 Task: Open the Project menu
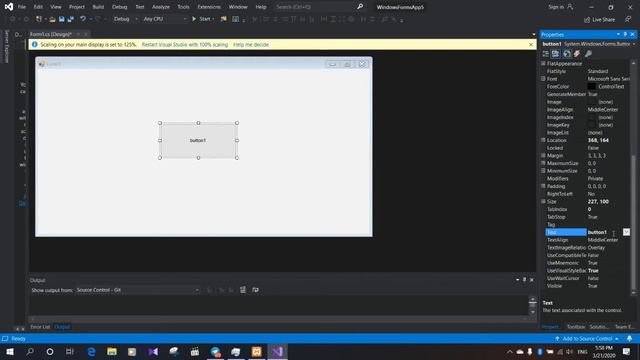tap(77, 7)
